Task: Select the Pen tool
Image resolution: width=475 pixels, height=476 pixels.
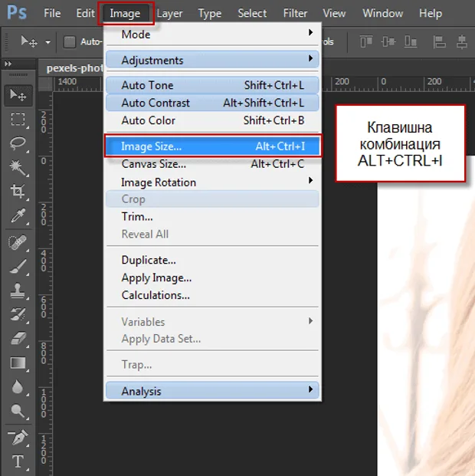Action: click(18, 438)
